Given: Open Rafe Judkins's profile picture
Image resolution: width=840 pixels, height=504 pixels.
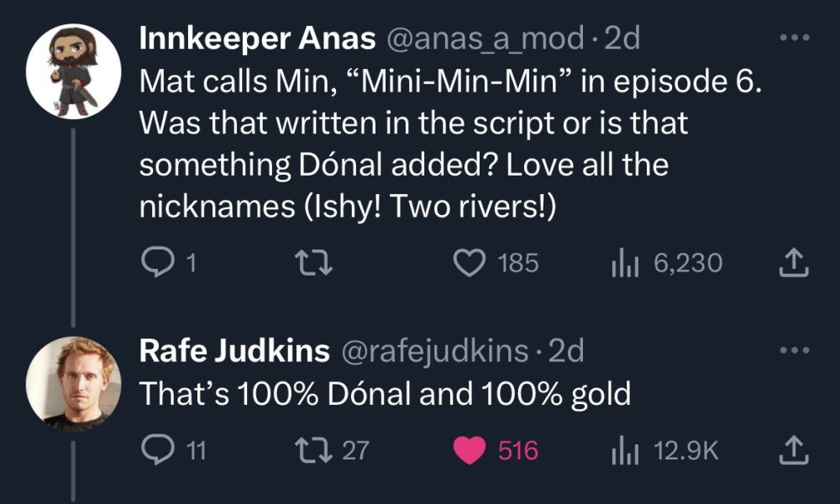Looking at the screenshot, I should point(74,383).
